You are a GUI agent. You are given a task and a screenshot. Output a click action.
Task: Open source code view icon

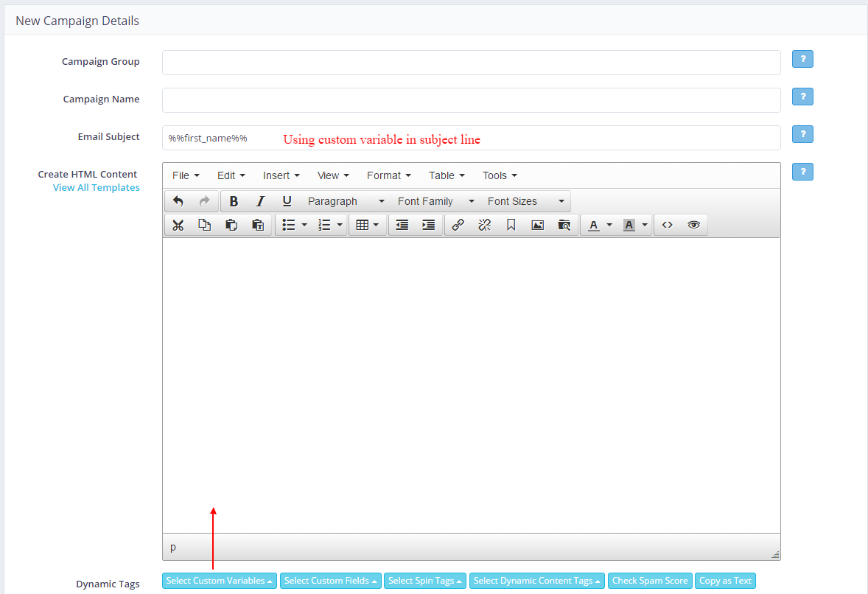point(667,225)
